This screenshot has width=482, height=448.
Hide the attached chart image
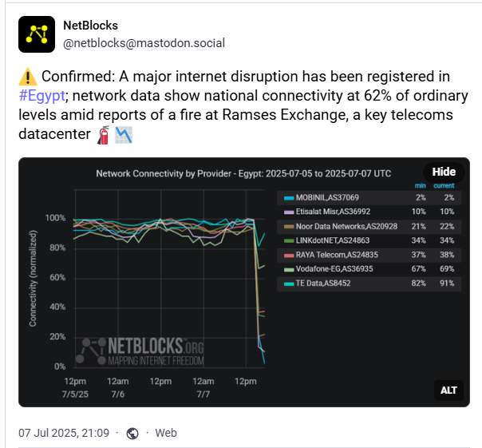click(444, 172)
